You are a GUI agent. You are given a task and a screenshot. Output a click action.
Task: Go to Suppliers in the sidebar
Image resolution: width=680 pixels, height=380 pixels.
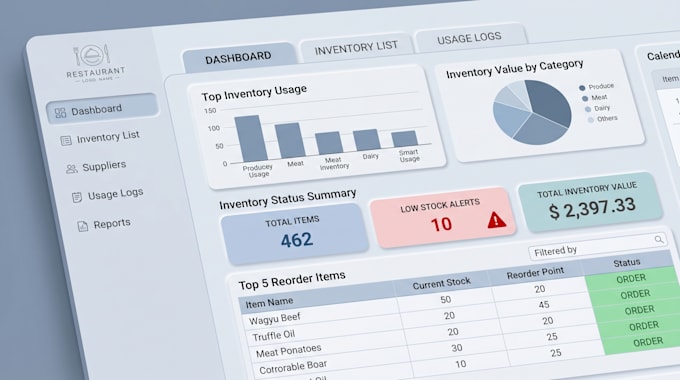104,166
